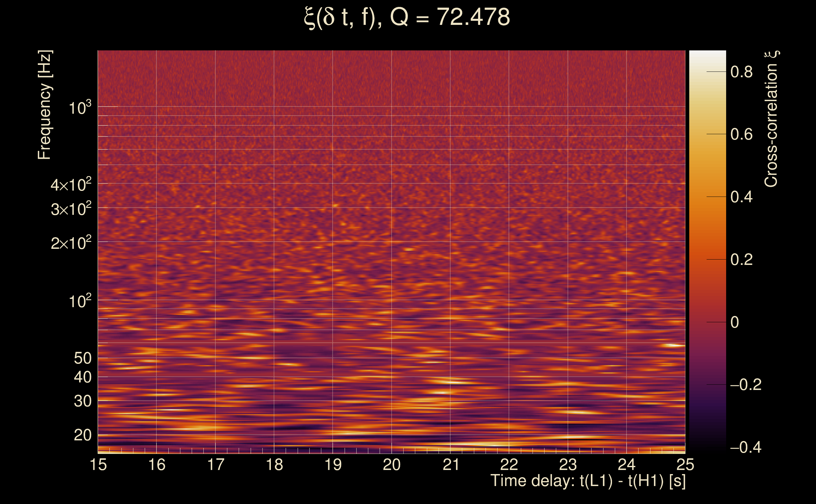Click the 50 Hz y-axis tick label
This screenshot has height=504, width=816.
click(82, 358)
